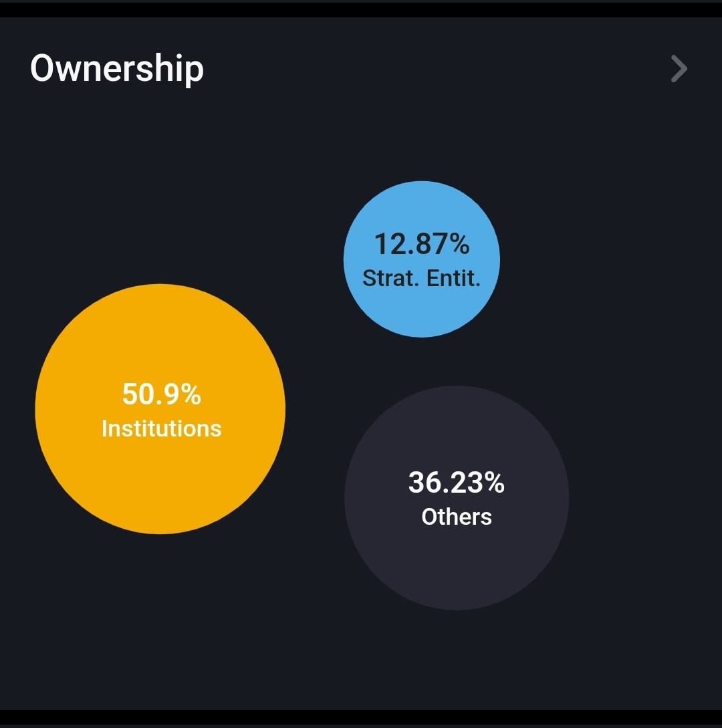Click the percent sign after 12.87

459,244
